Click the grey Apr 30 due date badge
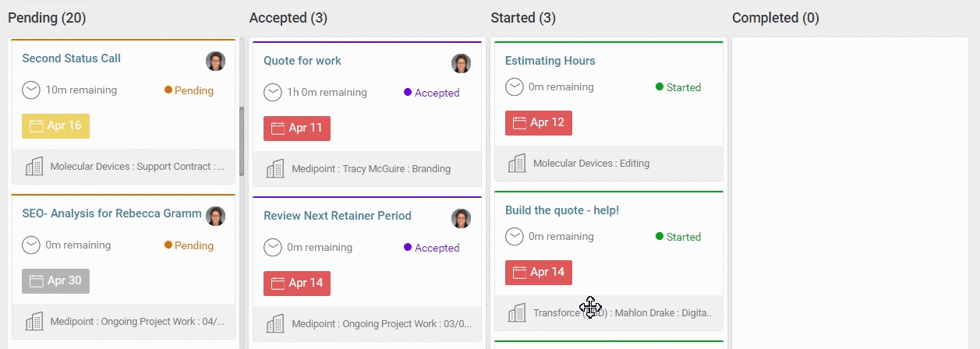 click(x=55, y=281)
